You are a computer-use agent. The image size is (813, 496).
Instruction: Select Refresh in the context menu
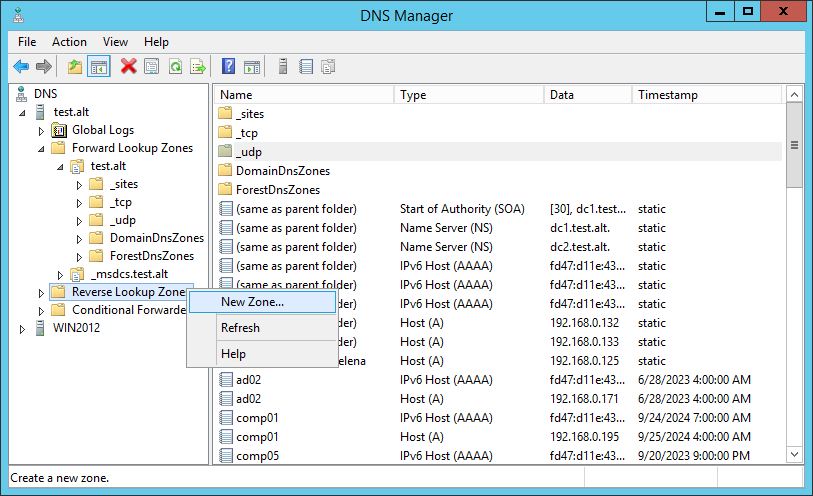(240, 328)
